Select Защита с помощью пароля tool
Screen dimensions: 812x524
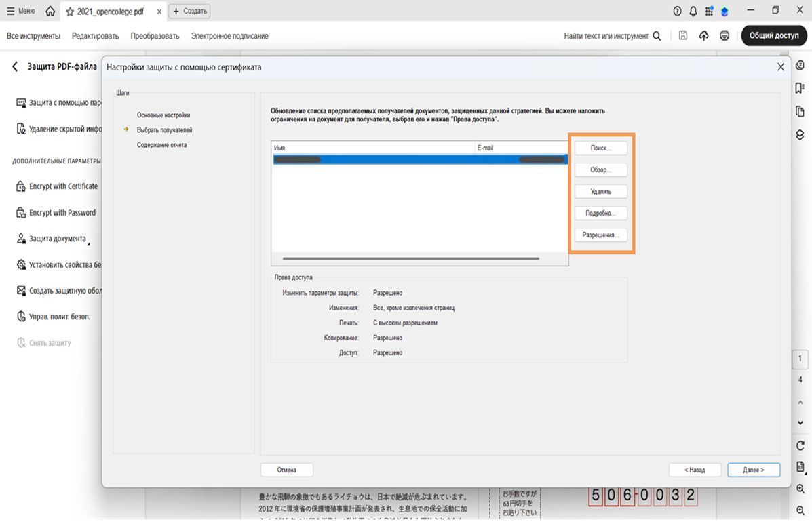click(58, 102)
